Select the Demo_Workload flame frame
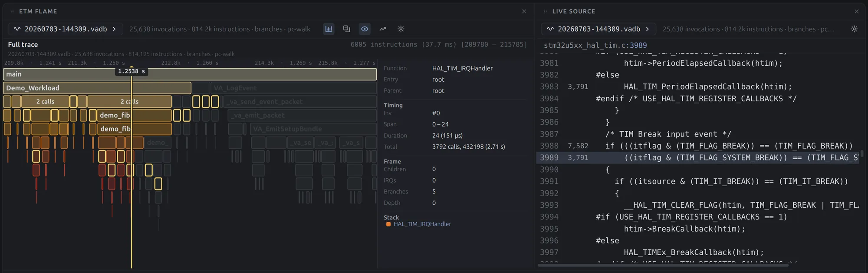This screenshot has width=868, height=273. tap(97, 88)
